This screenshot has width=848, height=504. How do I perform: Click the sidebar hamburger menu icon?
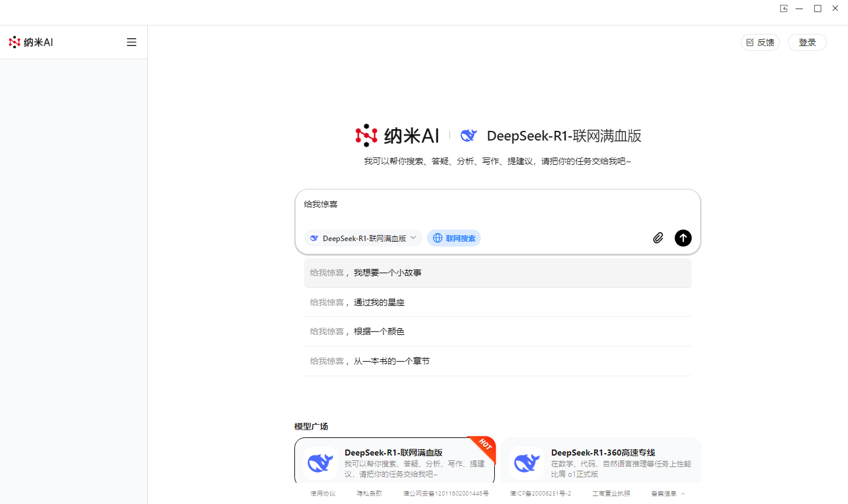[131, 42]
